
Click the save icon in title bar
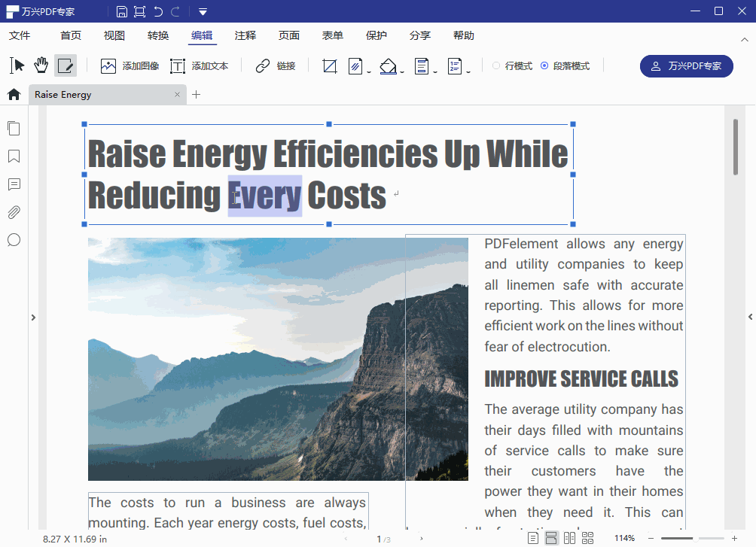click(122, 11)
